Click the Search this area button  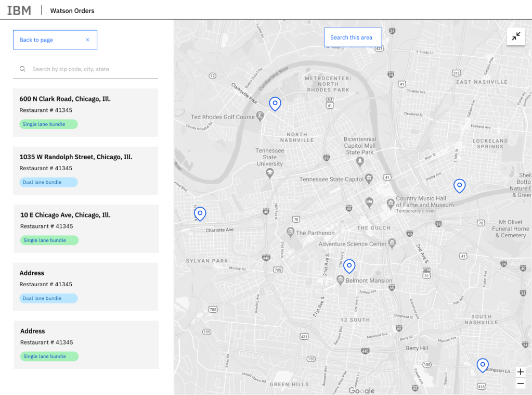tap(352, 37)
